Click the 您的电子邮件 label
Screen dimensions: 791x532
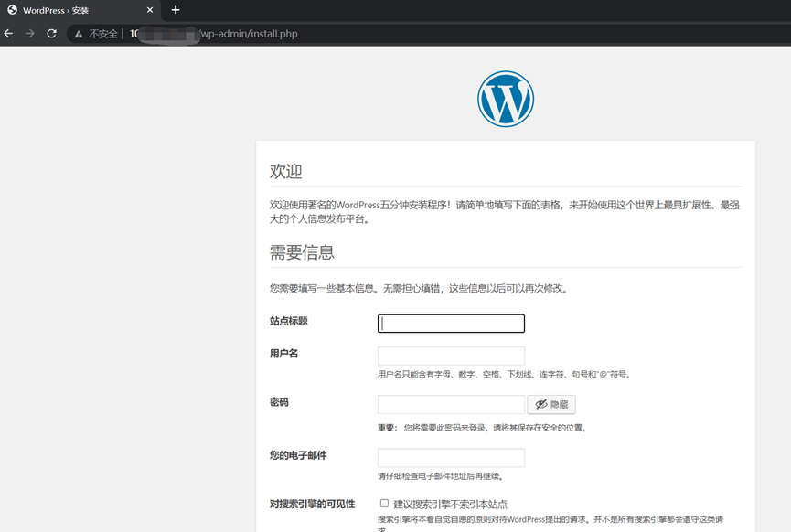click(298, 455)
